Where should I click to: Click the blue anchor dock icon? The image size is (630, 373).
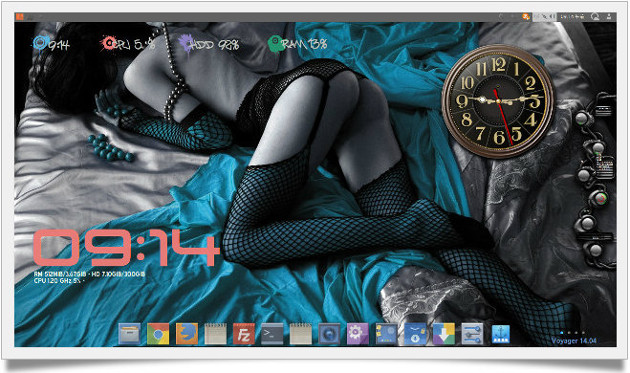[x=501, y=334]
